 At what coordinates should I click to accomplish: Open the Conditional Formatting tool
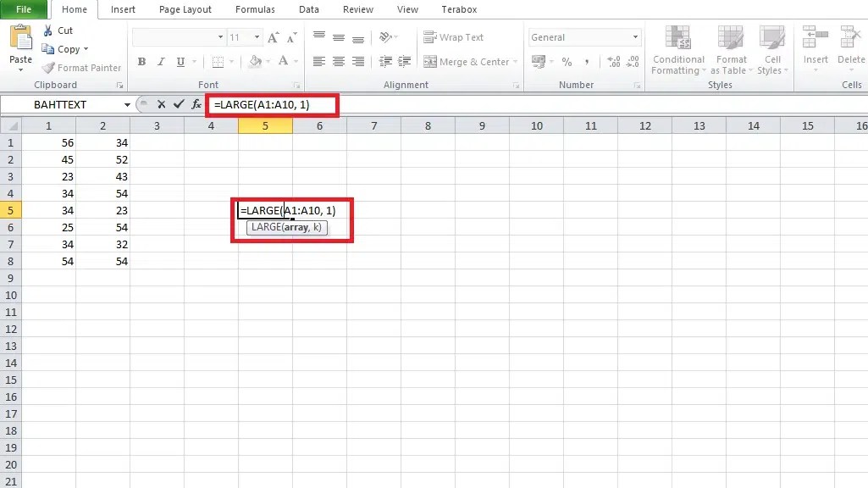coord(677,51)
